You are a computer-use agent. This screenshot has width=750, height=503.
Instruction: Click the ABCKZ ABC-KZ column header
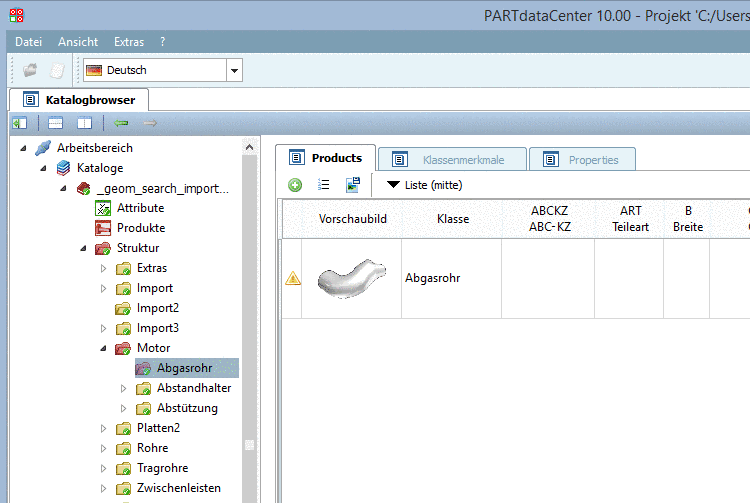point(550,219)
